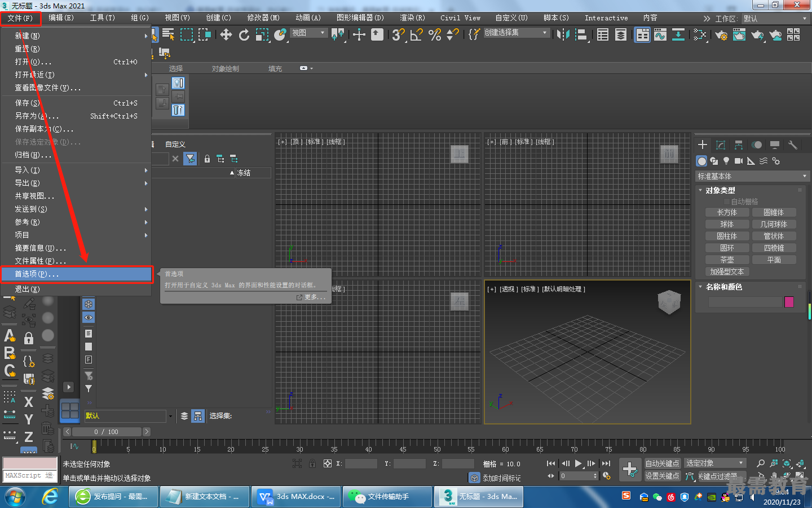Click 首选项 in the File menu
The image size is (812, 508).
(x=77, y=274)
